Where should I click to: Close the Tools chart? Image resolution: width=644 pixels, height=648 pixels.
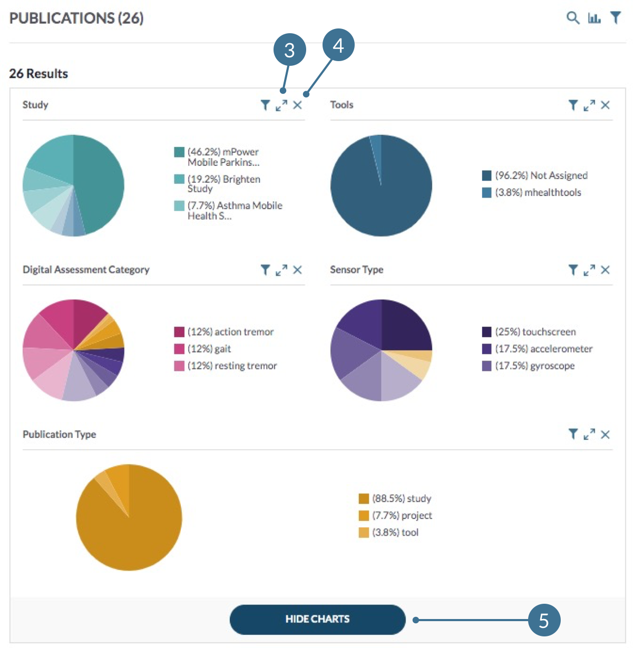click(606, 105)
